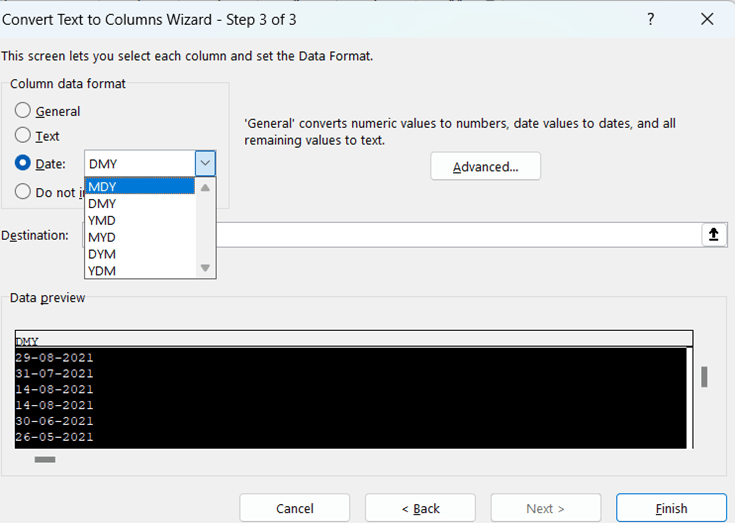Screen dimensions: 735x523
Task: Open the Advanced settings button
Action: tap(485, 166)
